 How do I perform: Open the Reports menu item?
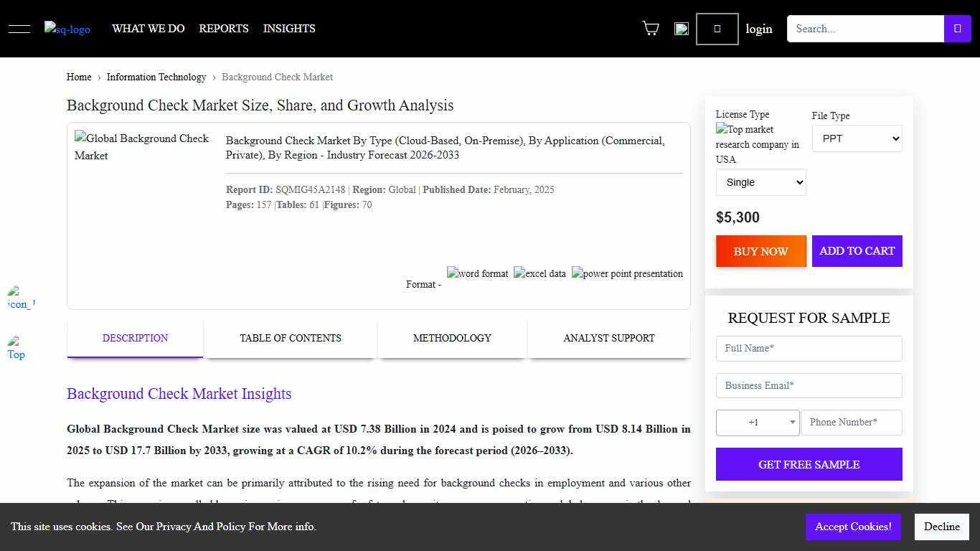pos(224,29)
